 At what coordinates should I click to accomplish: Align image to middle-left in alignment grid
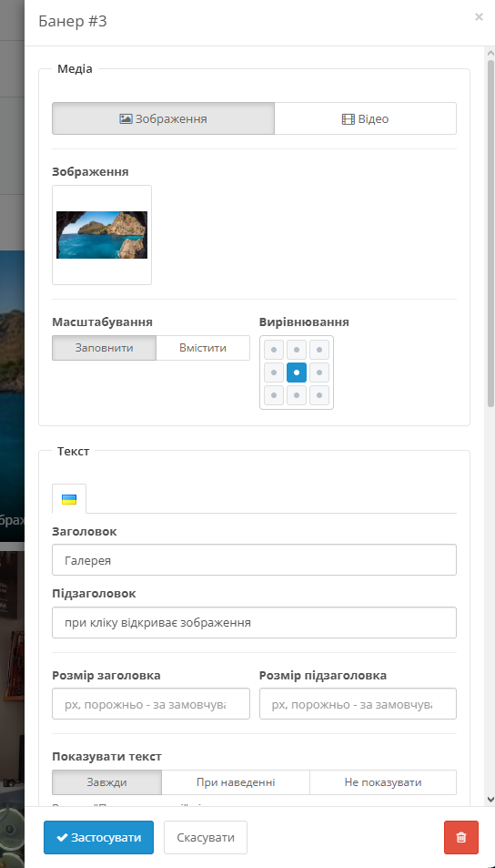[x=274, y=373]
